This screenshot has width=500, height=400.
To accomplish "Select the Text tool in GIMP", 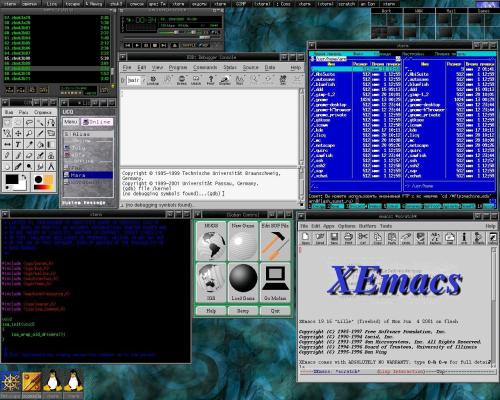I will point(18,144).
